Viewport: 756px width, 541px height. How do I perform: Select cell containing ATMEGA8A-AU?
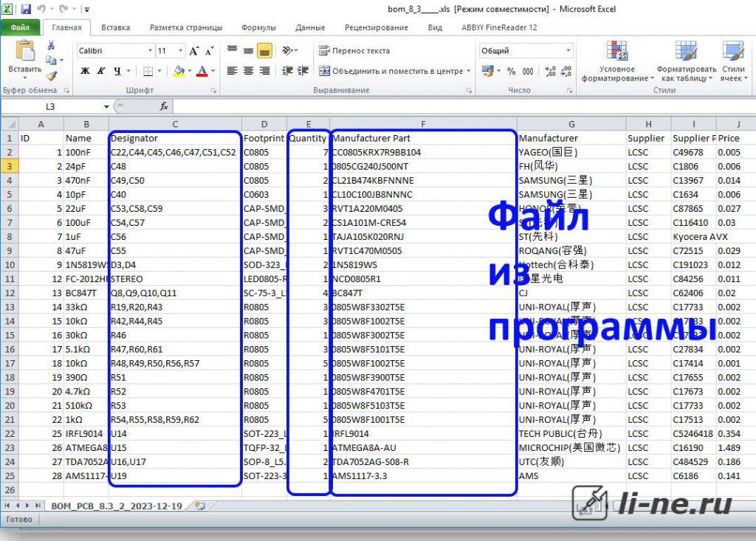pos(423,448)
